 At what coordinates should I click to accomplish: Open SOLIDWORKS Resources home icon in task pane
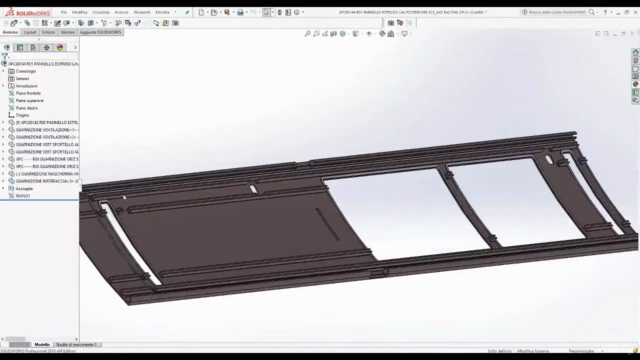coord(635,53)
